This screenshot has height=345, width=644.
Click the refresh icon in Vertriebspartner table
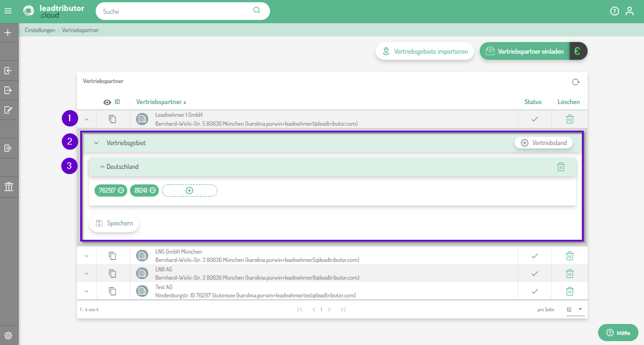click(575, 82)
